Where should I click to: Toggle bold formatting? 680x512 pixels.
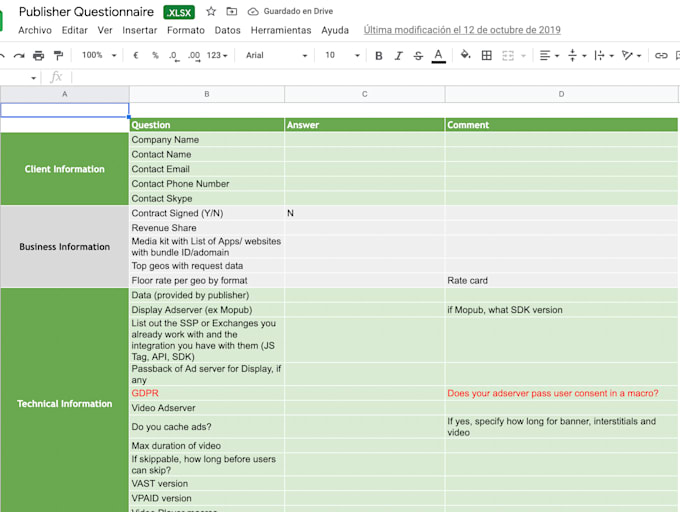(379, 55)
